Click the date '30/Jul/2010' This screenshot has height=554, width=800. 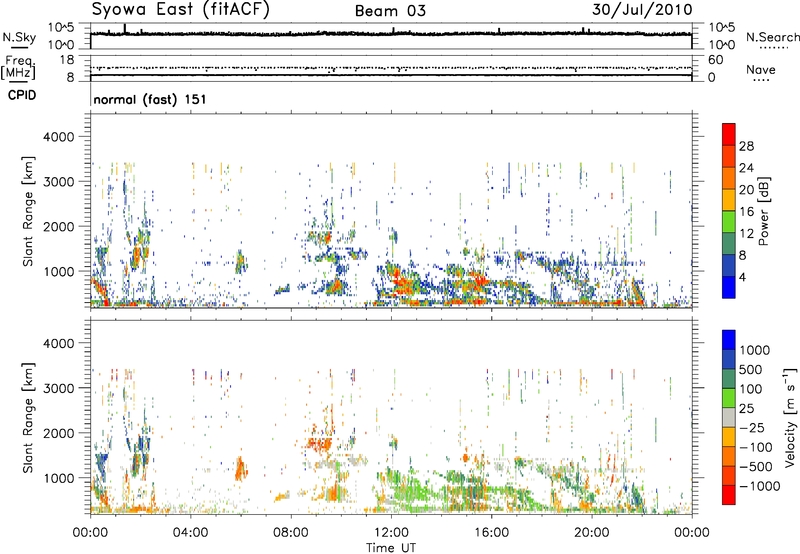pos(642,9)
